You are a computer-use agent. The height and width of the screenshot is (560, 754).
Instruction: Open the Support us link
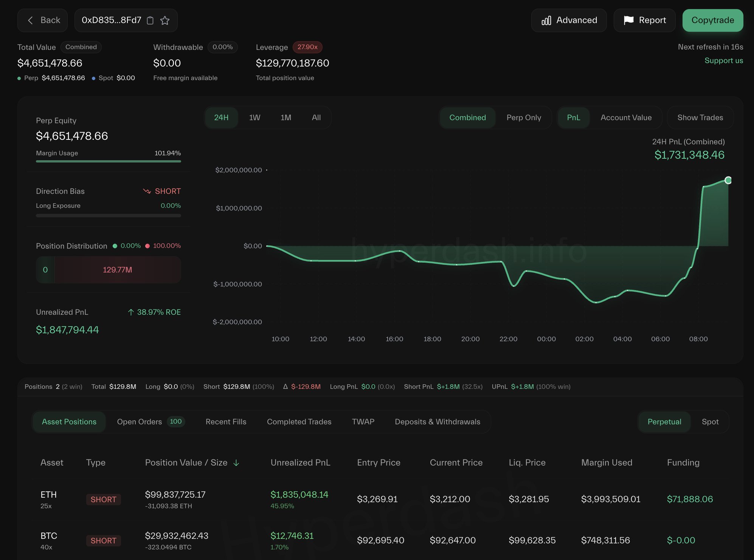[723, 60]
